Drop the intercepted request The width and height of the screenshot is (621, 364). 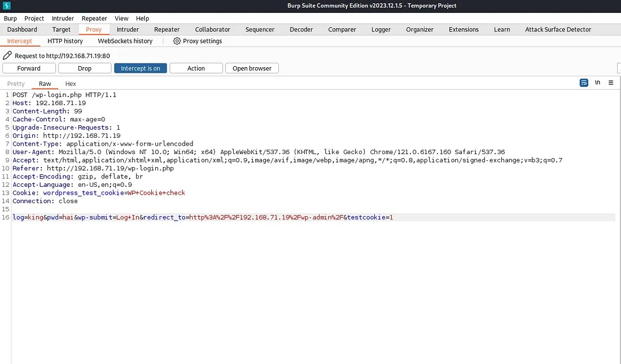tap(85, 68)
